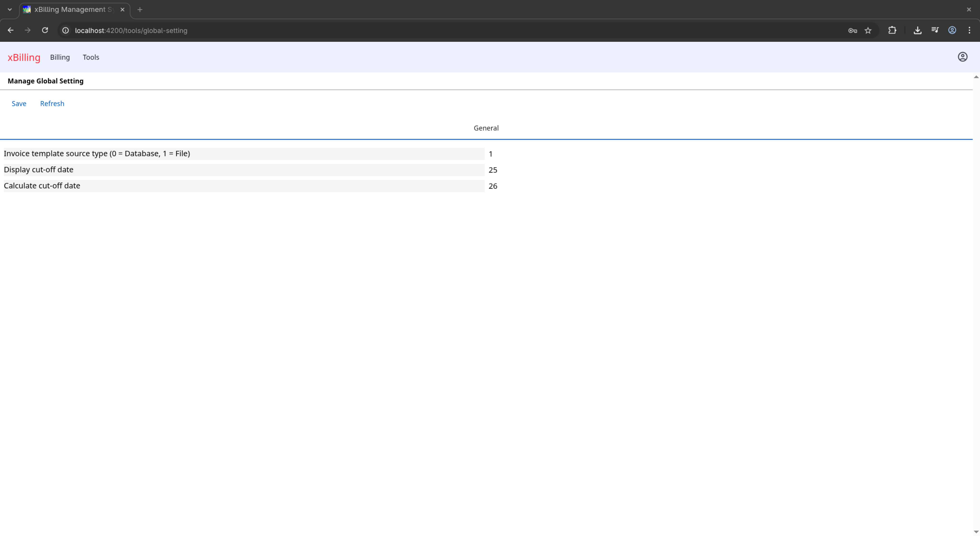
Task: Expand the tab search dropdown arrow
Action: click(10, 10)
